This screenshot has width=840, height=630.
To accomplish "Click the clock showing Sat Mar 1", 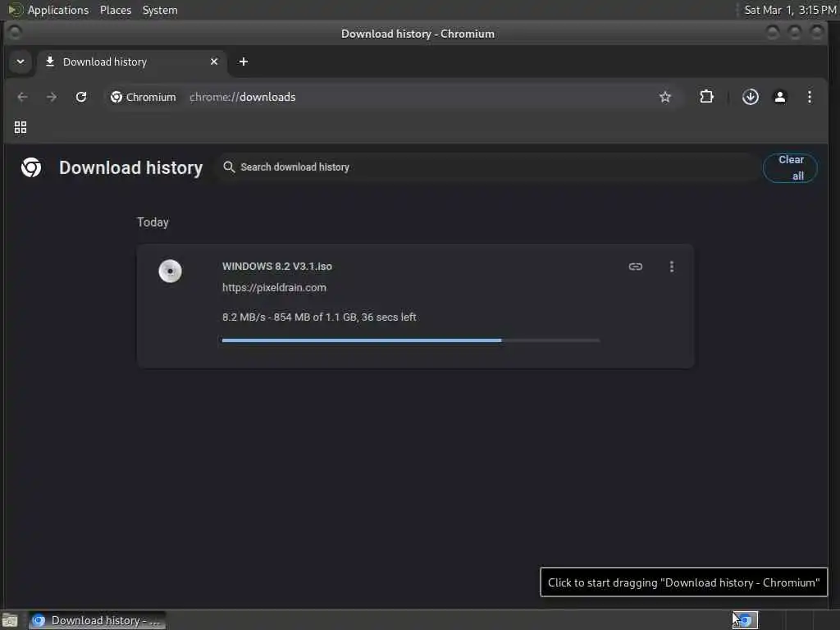I will point(790,10).
